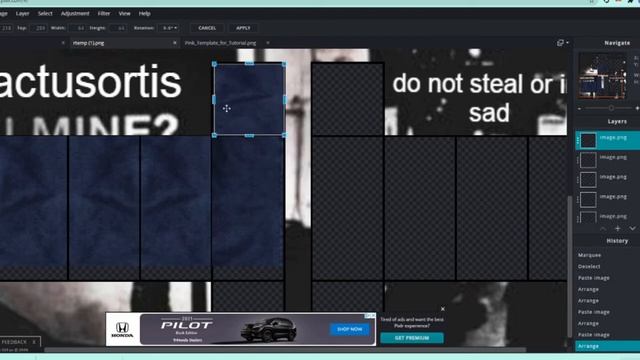The image size is (640, 360).
Task: Click the vertical canvas scrollbar
Action: (x=570, y=267)
